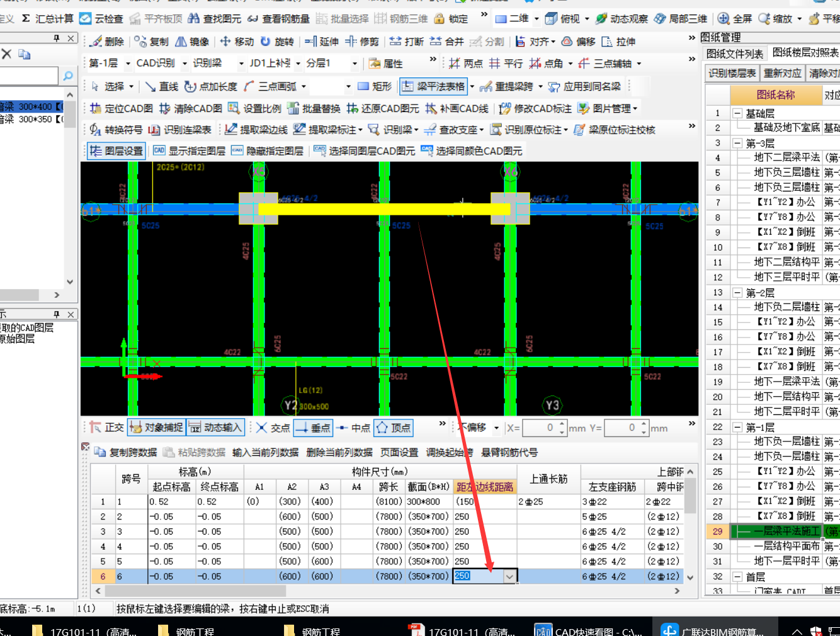Select the 镜像 mirror tool
Screen dimensions: 840x636
pyautogui.click(x=192, y=42)
